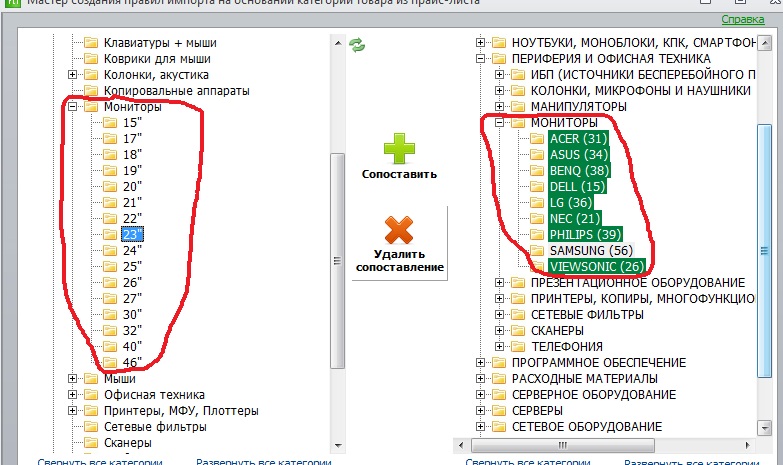The image size is (783, 465).
Task: Click right tree horizontal scroll left arrow
Action: point(461,445)
